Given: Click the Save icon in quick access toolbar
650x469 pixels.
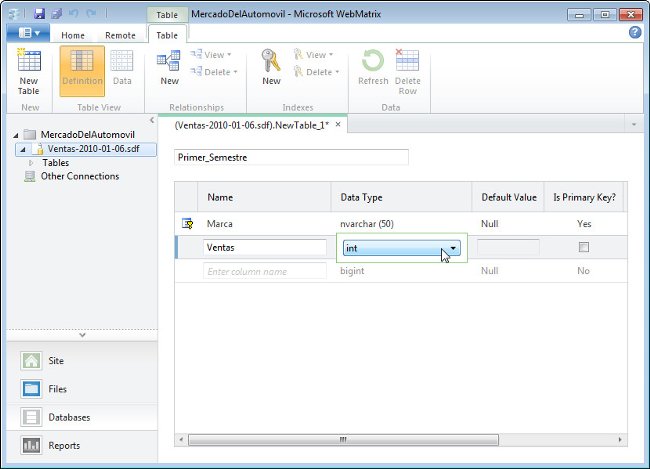Looking at the screenshot, I should point(39,13).
